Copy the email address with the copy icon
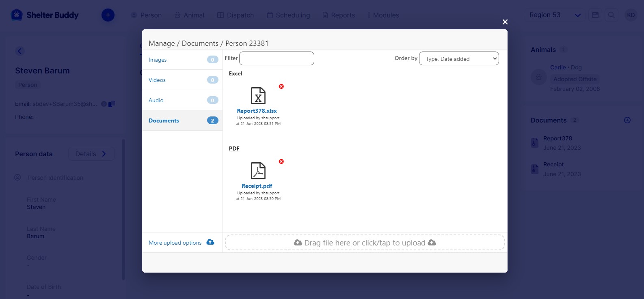 [x=112, y=104]
